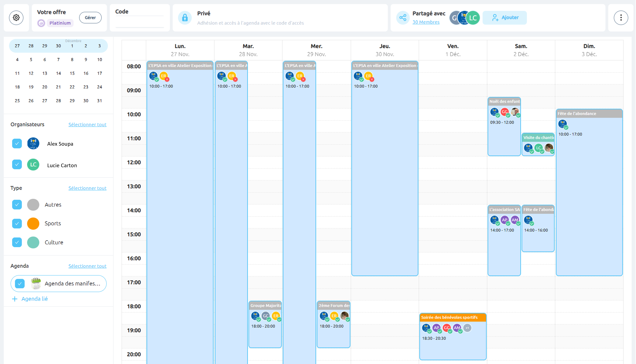
Task: Click the Platinium crown badge icon
Action: (41, 23)
